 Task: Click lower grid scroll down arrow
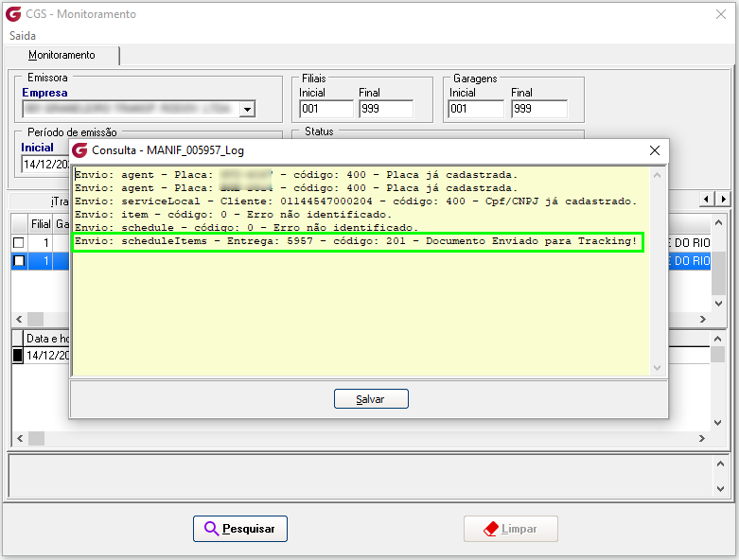[717, 423]
